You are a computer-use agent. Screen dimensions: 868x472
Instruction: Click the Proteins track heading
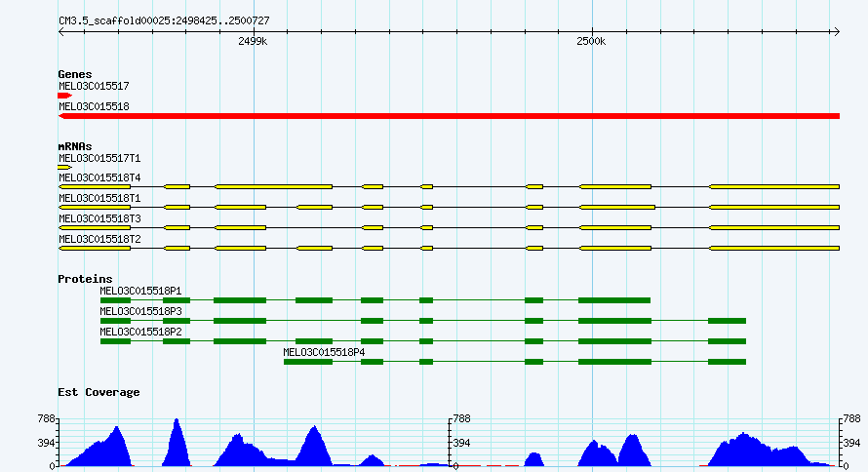85,279
